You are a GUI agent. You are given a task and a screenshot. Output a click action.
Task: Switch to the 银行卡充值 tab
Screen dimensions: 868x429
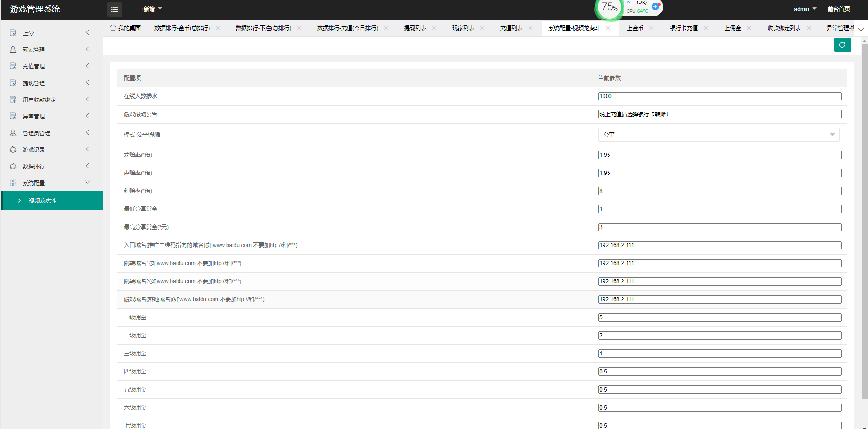pyautogui.click(x=683, y=28)
